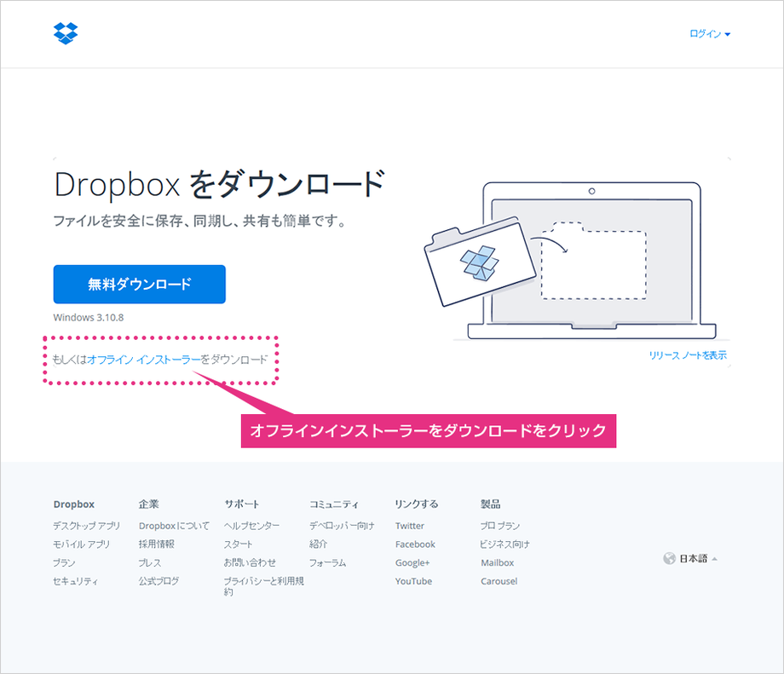Open the モバイル アプリ footer link

[x=82, y=544]
